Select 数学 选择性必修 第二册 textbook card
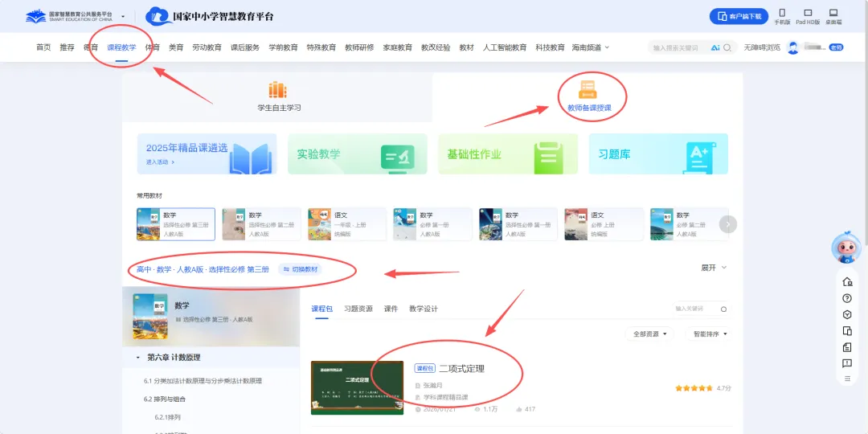The width and height of the screenshot is (868, 434). 261,224
